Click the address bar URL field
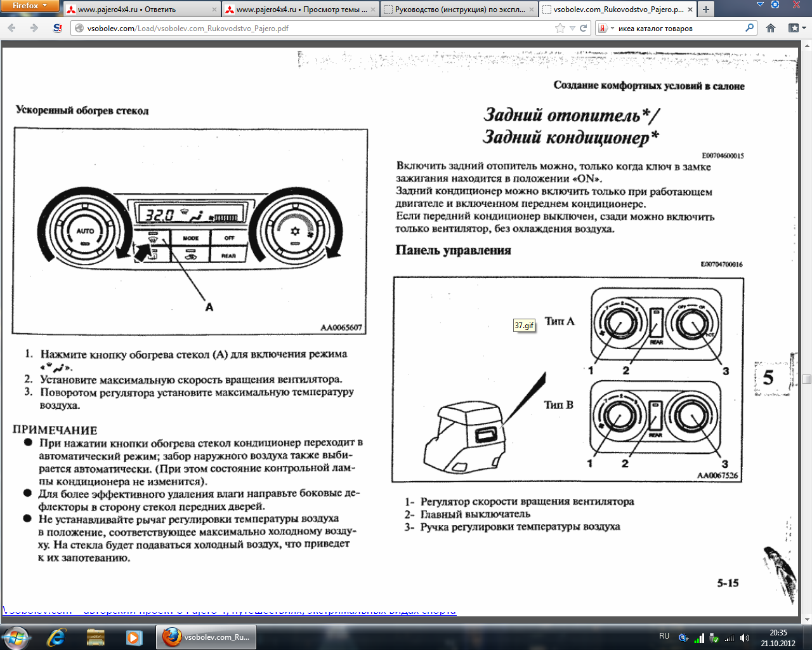Image resolution: width=812 pixels, height=650 pixels. pos(317,28)
